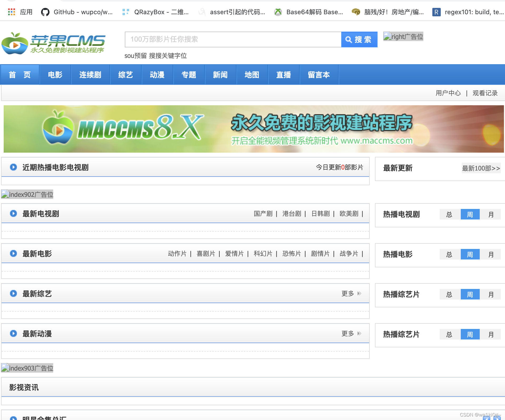Open the QRazyBox bookmark
Image resolution: width=505 pixels, height=420 pixels.
(155, 12)
